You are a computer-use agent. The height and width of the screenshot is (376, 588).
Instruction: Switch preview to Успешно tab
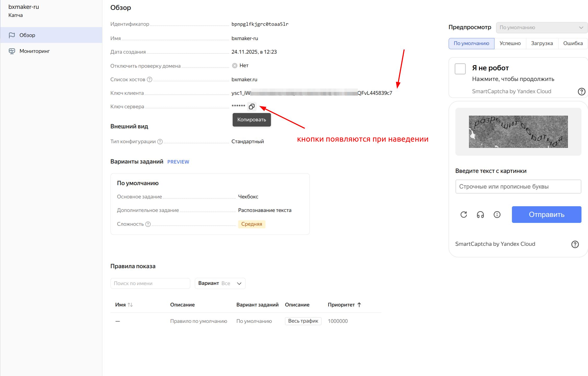(x=510, y=43)
